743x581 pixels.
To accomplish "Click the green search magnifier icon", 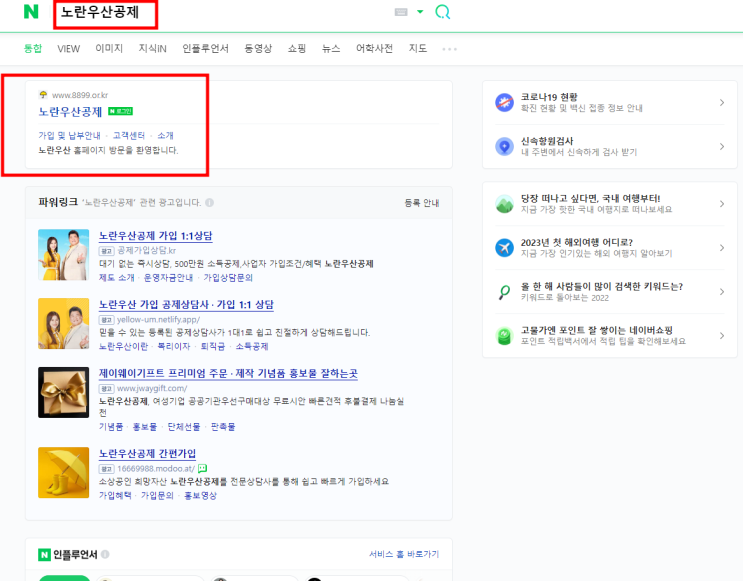I will point(443,12).
